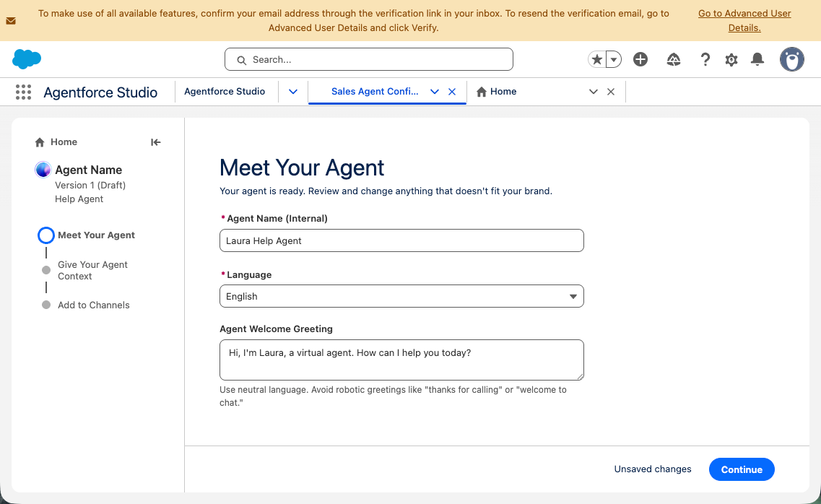The image size is (821, 504).
Task: Go to Give Your Agent Context step
Action: pos(92,271)
